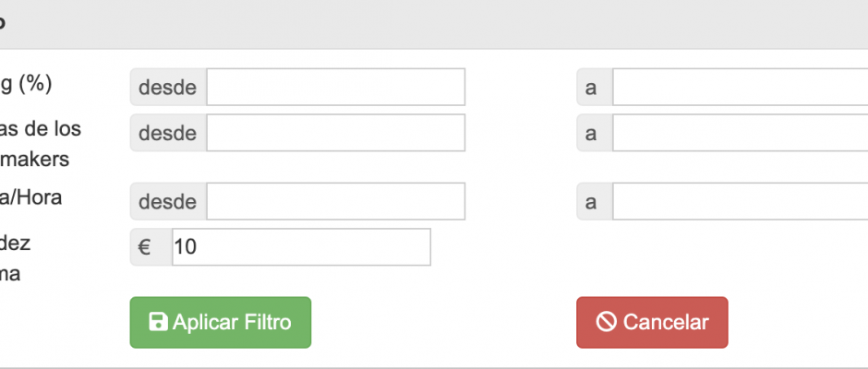Click the 'a' label in the (%) row

click(x=592, y=88)
